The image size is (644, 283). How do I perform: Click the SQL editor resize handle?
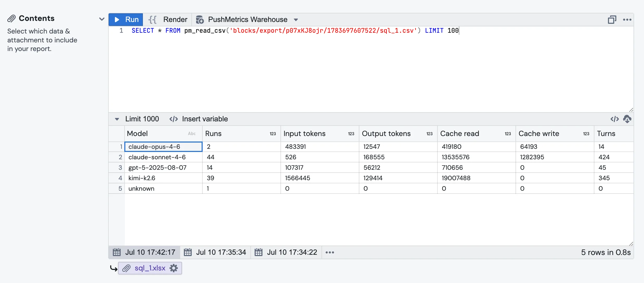click(631, 110)
